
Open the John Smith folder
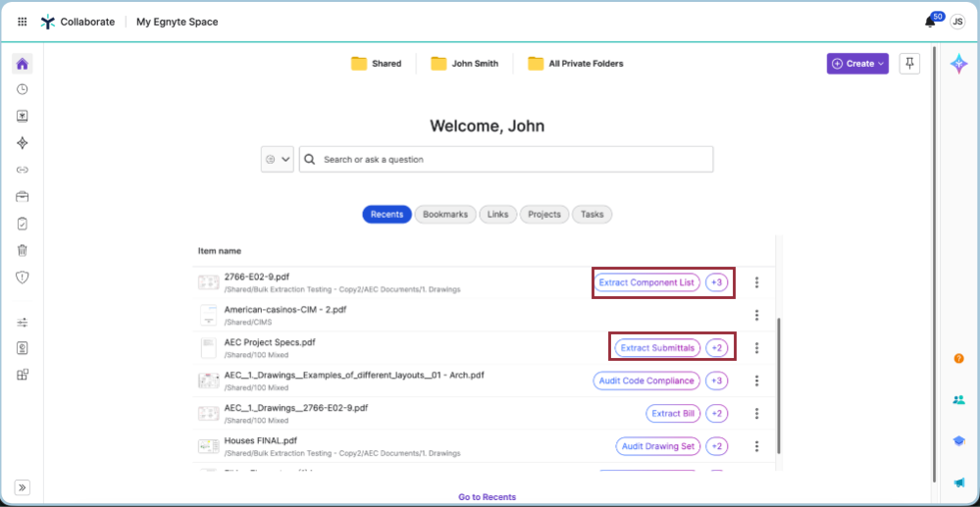pos(464,63)
